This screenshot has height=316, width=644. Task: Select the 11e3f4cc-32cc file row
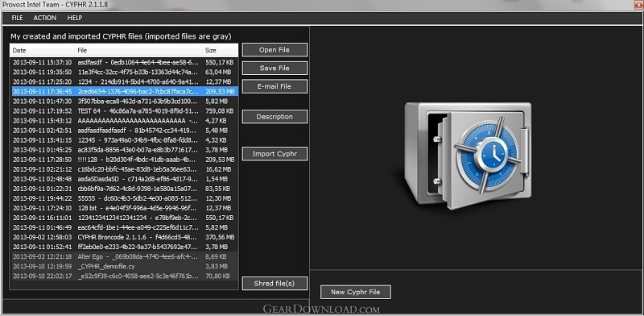pos(124,72)
